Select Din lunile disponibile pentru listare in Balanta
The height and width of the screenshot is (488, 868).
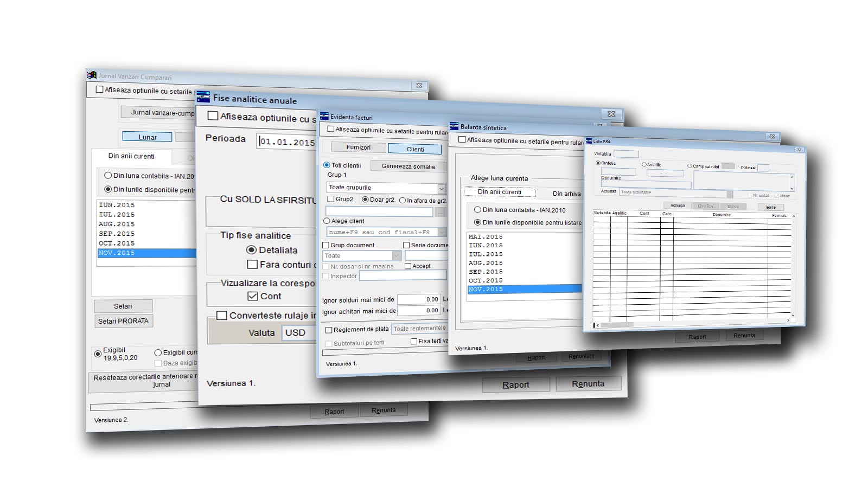tap(477, 222)
